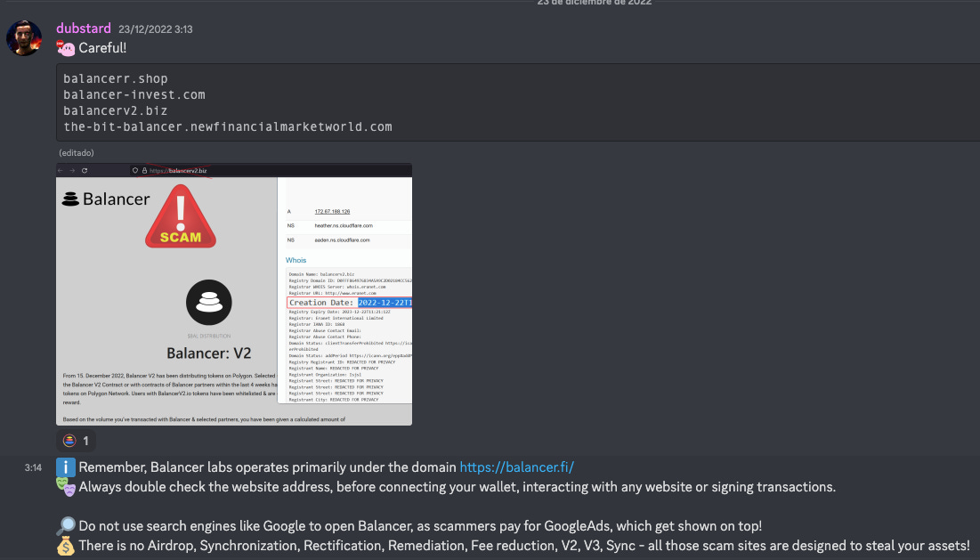Click dubstard's profile avatar

[x=24, y=38]
